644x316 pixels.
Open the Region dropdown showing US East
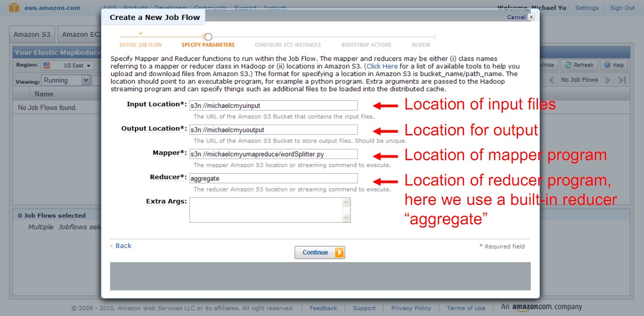67,65
